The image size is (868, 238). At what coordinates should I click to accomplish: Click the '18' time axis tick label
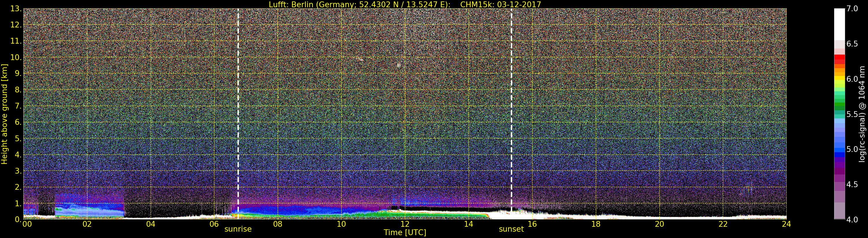click(x=596, y=224)
